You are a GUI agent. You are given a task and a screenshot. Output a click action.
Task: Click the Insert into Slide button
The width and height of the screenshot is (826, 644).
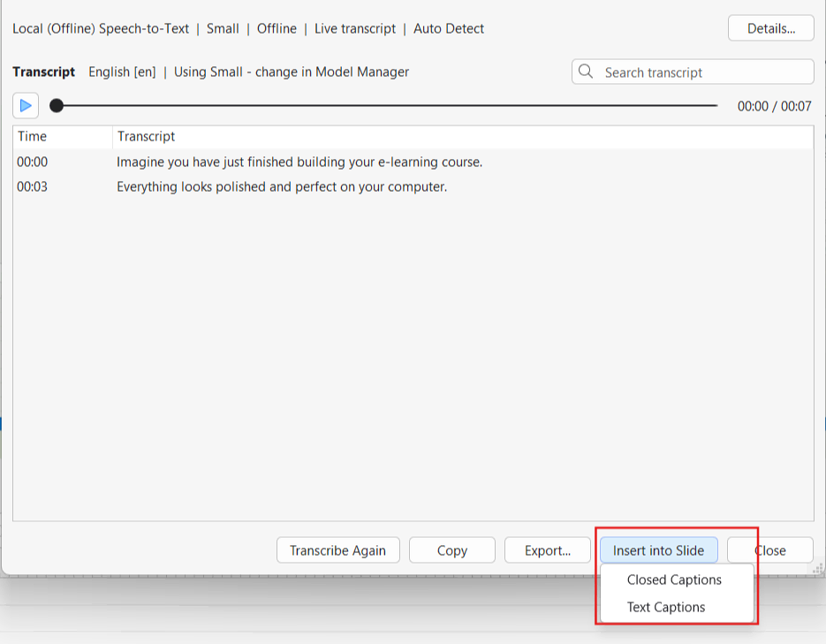658,550
